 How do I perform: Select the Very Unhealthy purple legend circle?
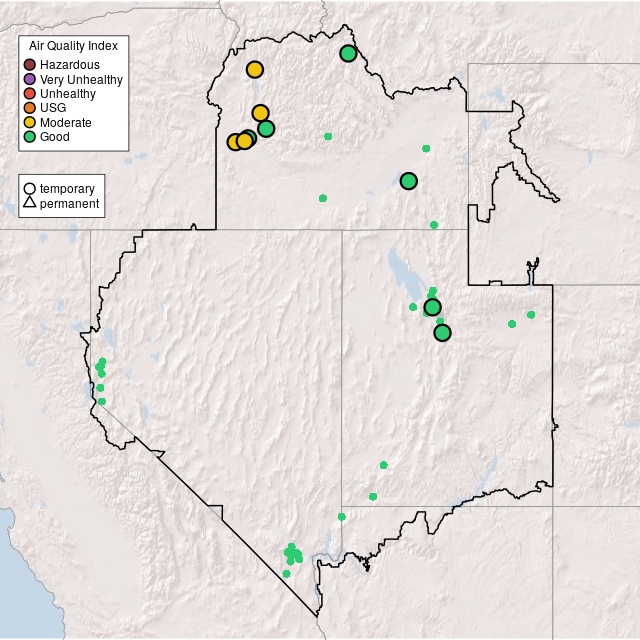point(30,79)
